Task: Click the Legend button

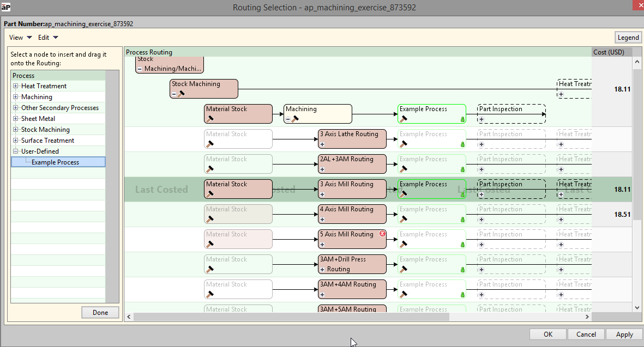Action: click(628, 38)
